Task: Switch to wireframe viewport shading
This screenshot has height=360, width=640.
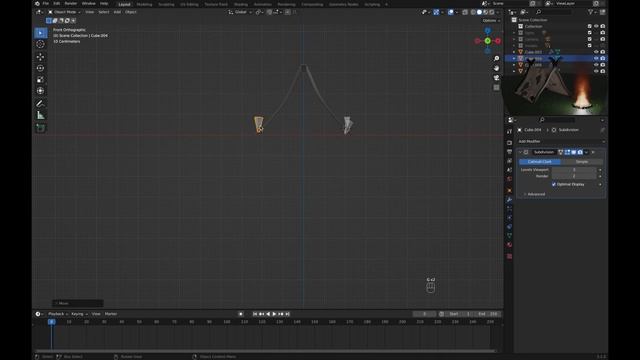Action: 473,12
